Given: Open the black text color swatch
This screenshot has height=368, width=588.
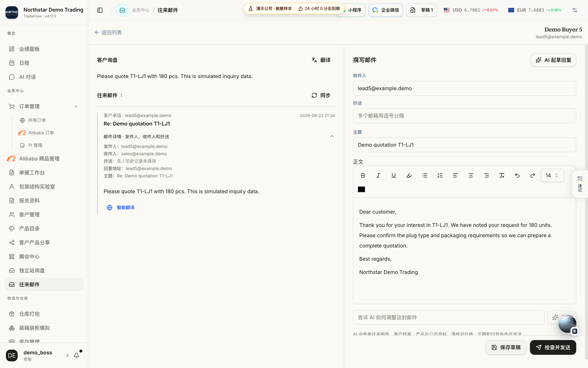Looking at the screenshot, I should 361,189.
